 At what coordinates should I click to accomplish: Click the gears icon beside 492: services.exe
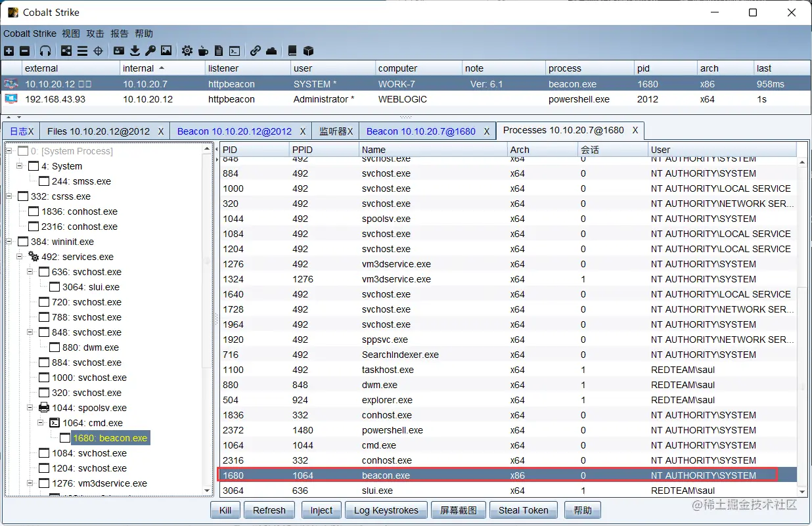(x=34, y=257)
